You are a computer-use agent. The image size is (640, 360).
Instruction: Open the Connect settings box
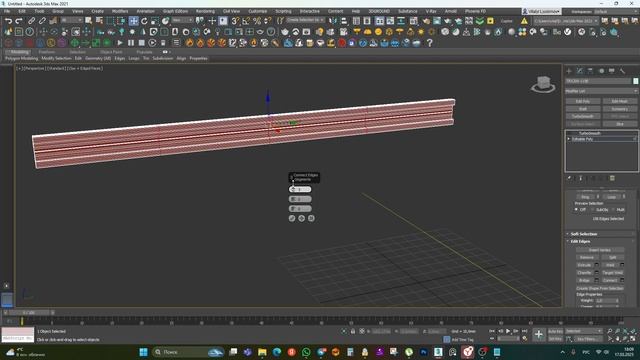[x=622, y=280]
